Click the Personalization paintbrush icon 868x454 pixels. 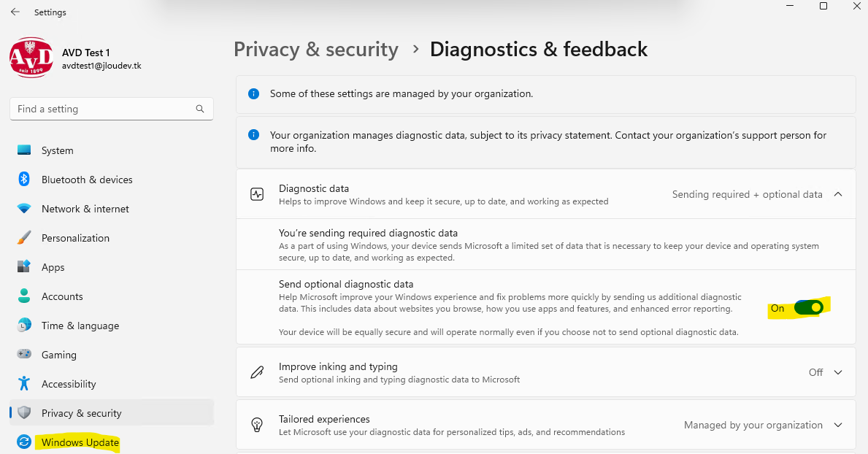point(24,237)
